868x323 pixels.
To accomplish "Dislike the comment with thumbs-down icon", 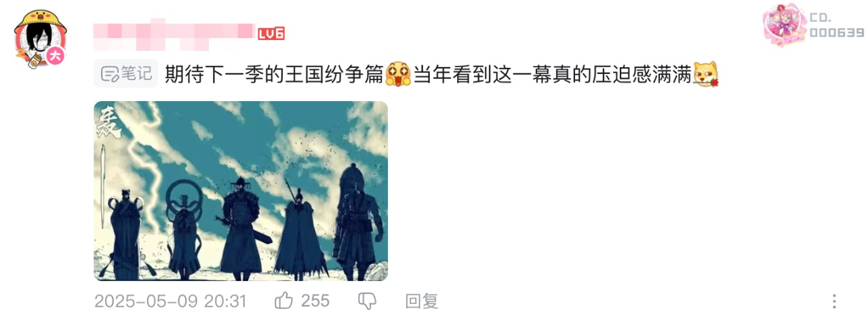I will [x=367, y=301].
